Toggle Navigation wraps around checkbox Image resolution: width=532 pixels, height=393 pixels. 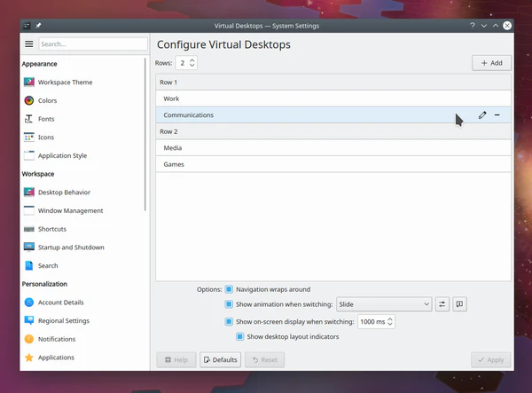[229, 289]
